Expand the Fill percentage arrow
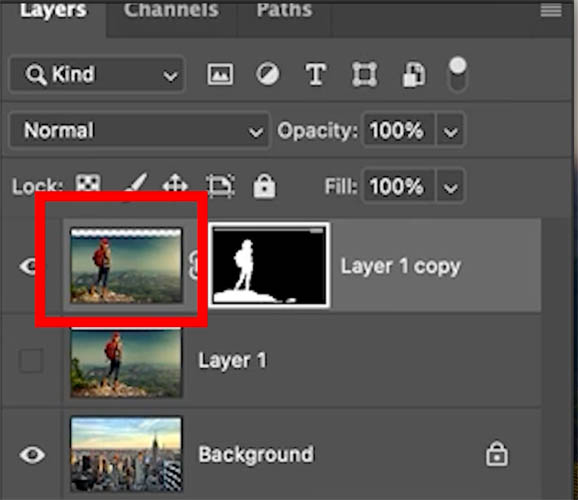578x500 pixels. point(450,187)
